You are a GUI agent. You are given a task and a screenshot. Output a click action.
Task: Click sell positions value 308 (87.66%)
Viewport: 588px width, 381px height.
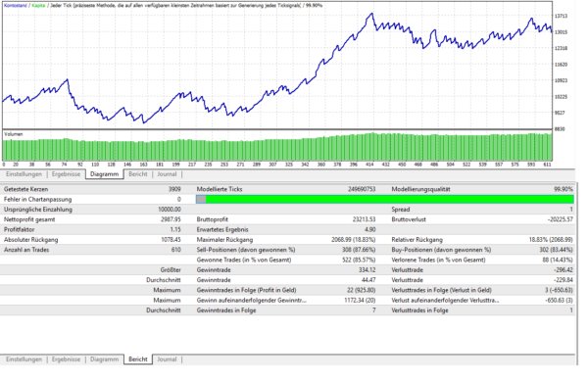[x=359, y=250]
